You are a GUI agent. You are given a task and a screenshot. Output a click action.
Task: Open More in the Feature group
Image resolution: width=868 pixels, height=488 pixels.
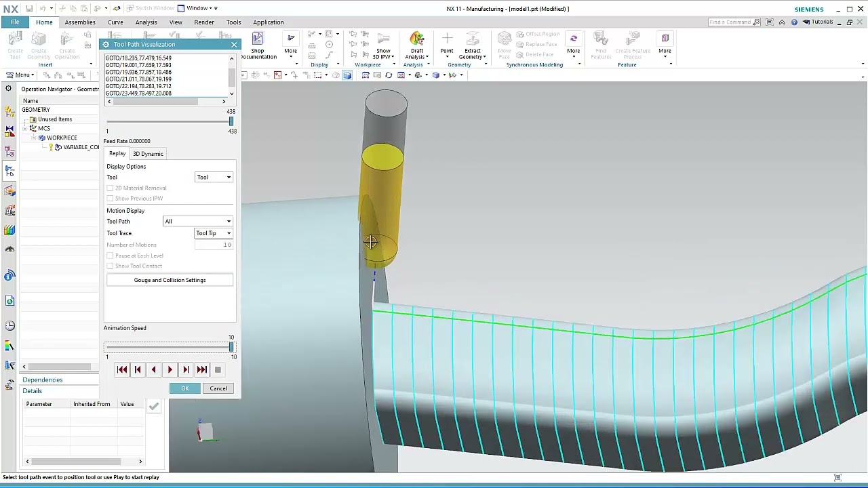coord(665,43)
